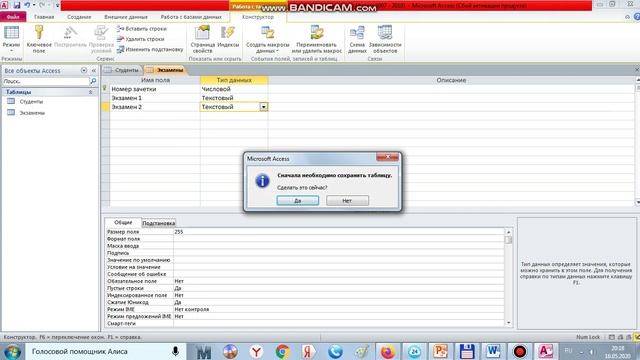Click the magnifier search icon
Viewport: 640px width, 360px height.
point(93,81)
